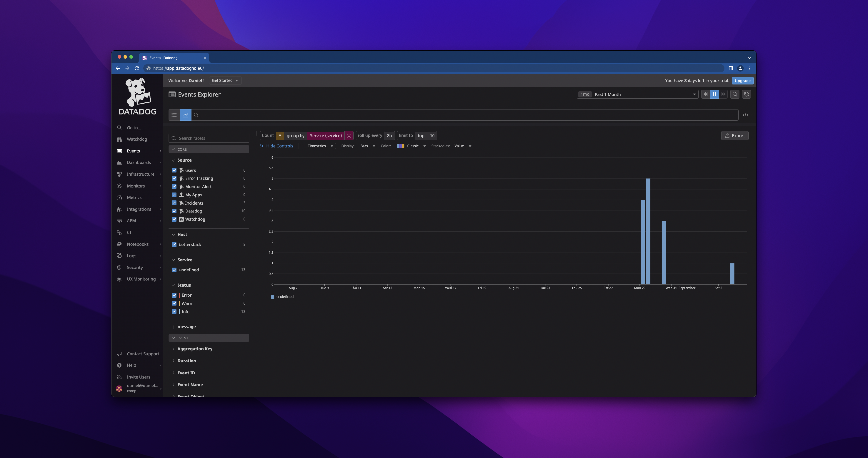Screen dimensions: 868x458
Task: Open the code query editor icon
Action: [745, 115]
